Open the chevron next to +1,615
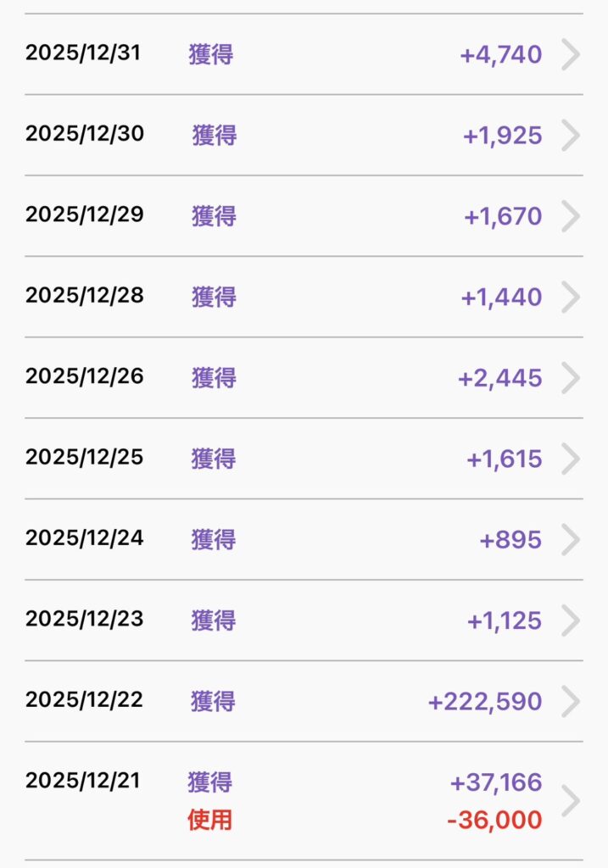Image resolution: width=608 pixels, height=868 pixels. pos(571,459)
